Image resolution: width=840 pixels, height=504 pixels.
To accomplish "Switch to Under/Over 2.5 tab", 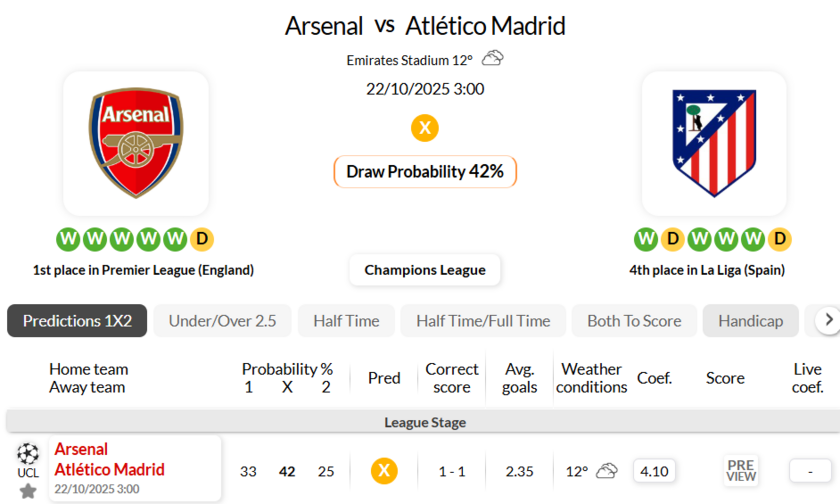I will tap(222, 321).
